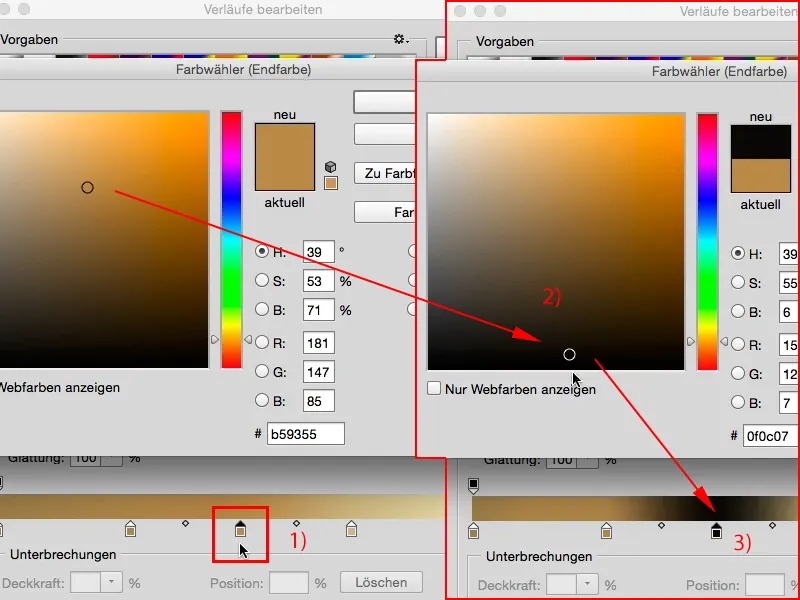Open Deckkraft dropdown arrow in right window
The width and height of the screenshot is (800, 600).
587,584
